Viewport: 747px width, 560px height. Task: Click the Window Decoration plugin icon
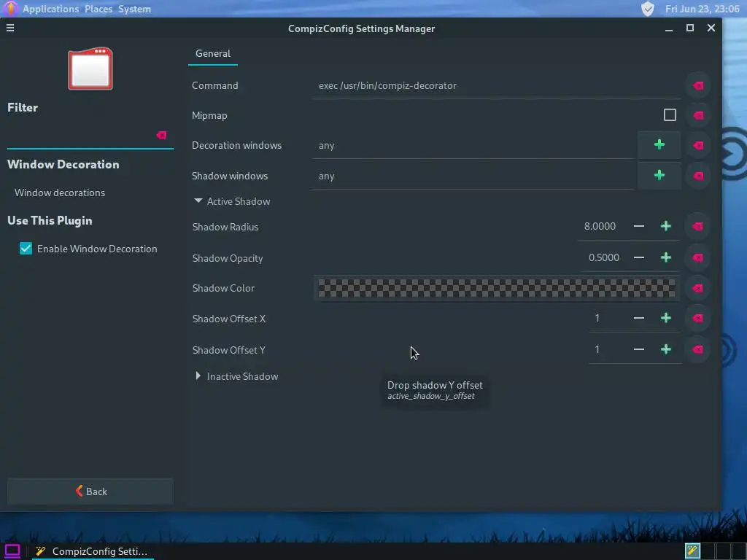(x=90, y=69)
